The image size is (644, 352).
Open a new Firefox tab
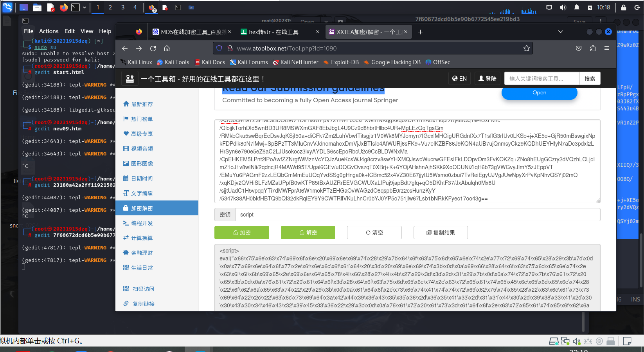tap(420, 32)
